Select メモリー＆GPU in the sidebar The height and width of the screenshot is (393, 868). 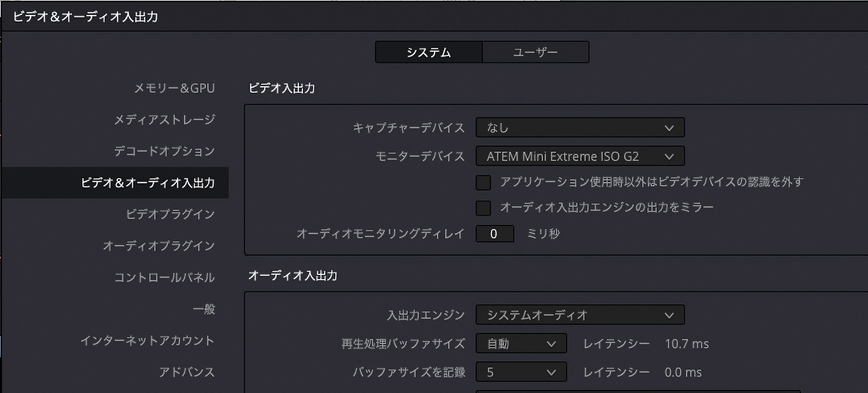(x=175, y=88)
